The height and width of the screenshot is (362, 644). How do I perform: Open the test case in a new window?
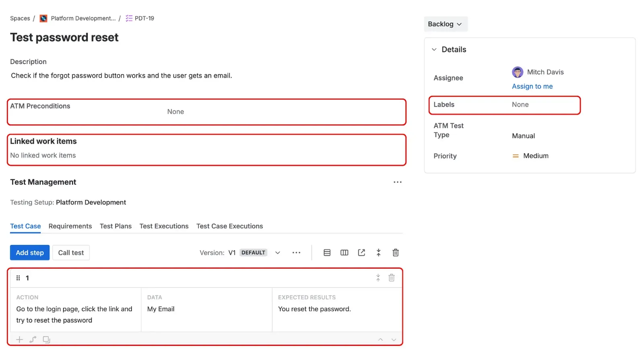[361, 252]
